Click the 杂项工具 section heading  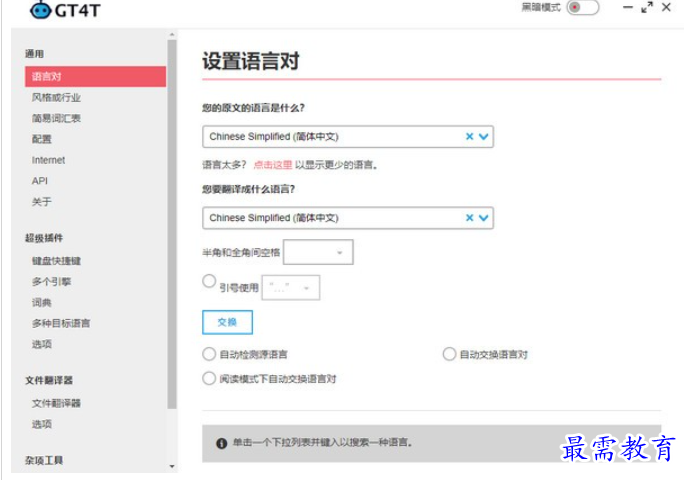[x=44, y=460]
